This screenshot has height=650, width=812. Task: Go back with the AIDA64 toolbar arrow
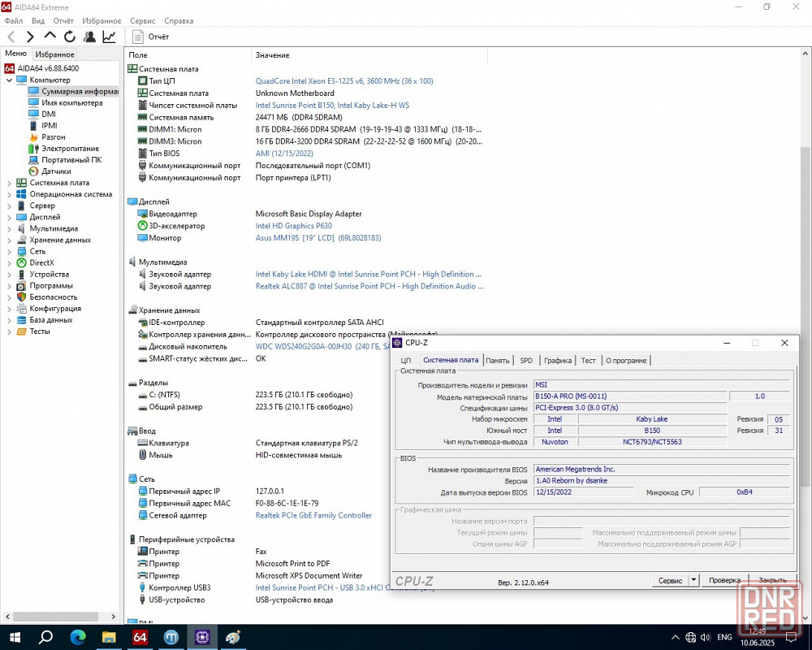click(x=11, y=37)
